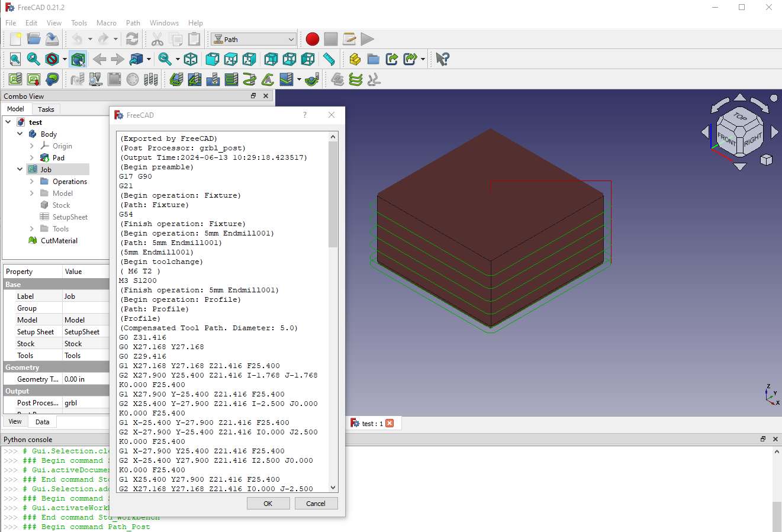The height and width of the screenshot is (532, 782).
Task: Click the Refresh recompute icon
Action: [x=133, y=39]
